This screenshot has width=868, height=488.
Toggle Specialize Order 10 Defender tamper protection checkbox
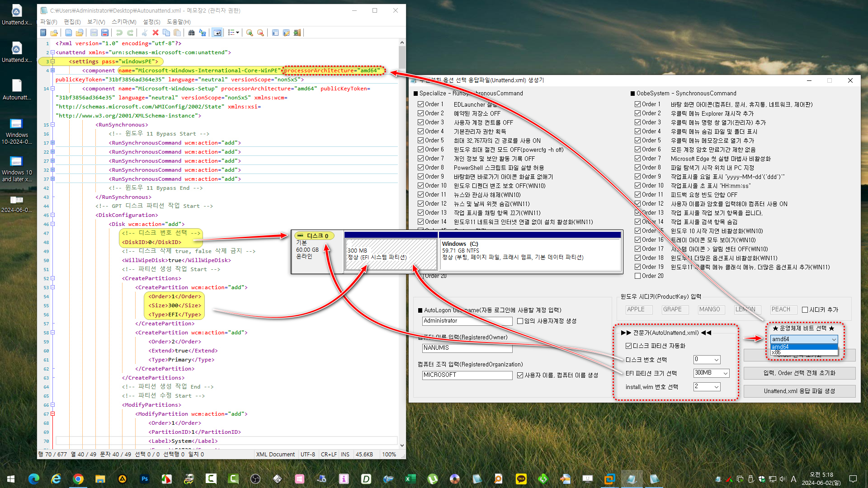[x=421, y=186]
